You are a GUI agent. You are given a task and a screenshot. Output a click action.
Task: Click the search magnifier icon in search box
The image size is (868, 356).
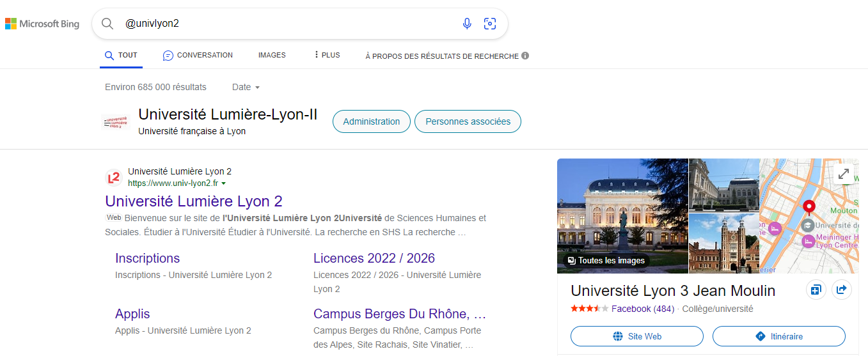point(107,24)
